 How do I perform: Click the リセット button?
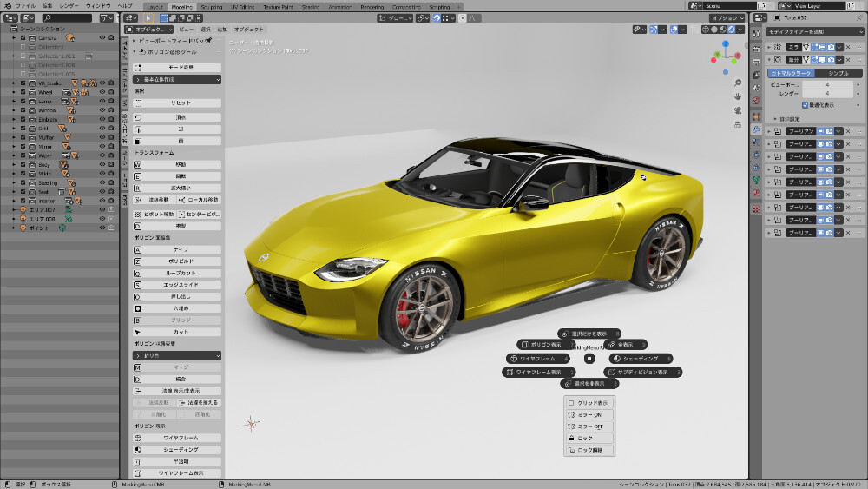(x=177, y=103)
